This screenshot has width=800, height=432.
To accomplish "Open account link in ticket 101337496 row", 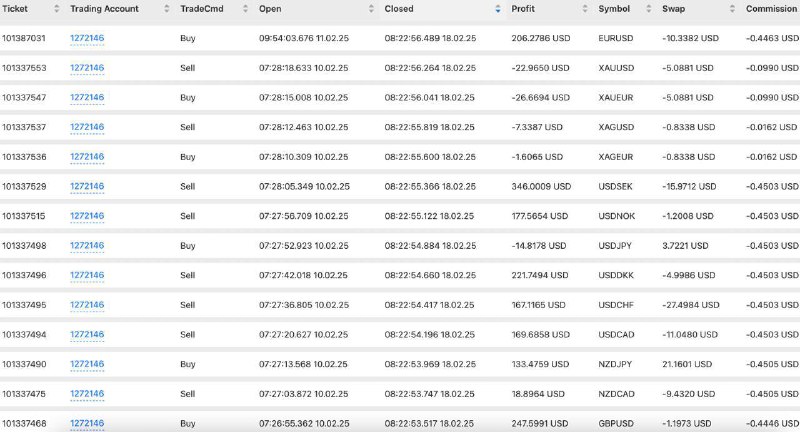I will 87,275.
